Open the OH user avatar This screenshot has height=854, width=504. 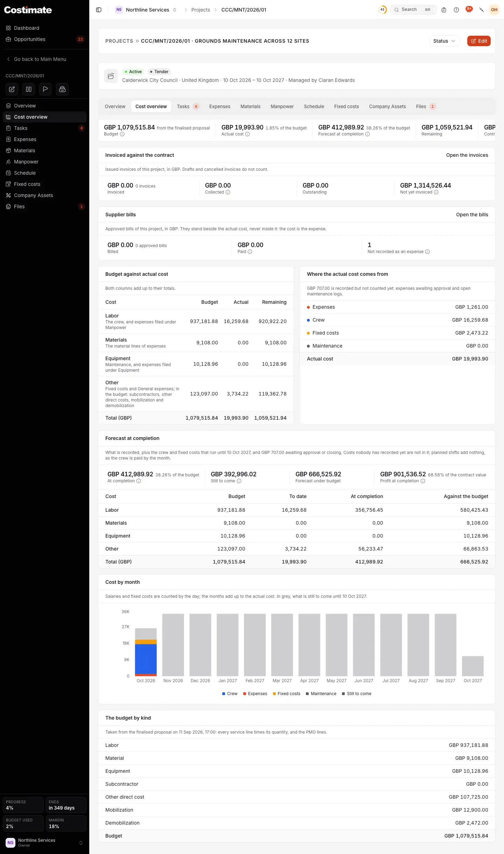click(x=494, y=10)
